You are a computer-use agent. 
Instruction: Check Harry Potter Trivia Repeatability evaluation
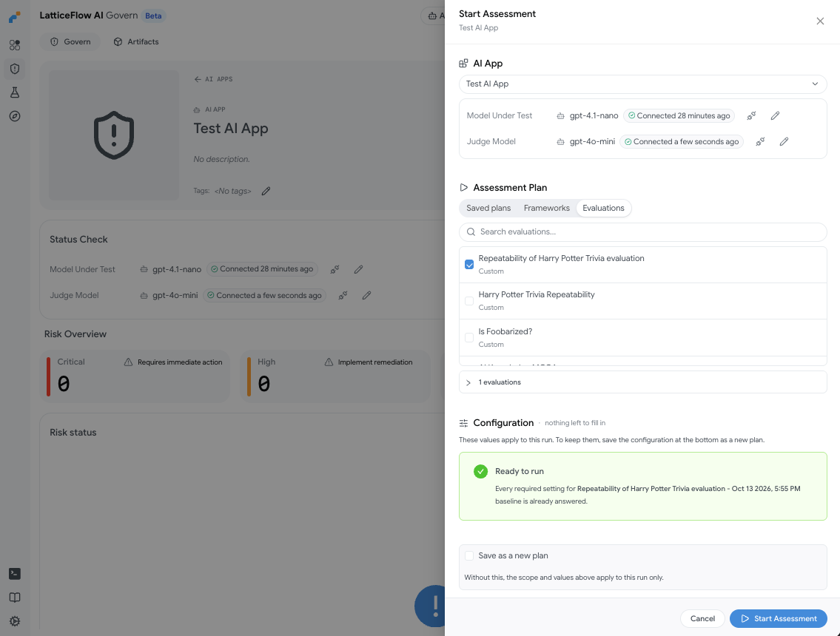point(469,301)
